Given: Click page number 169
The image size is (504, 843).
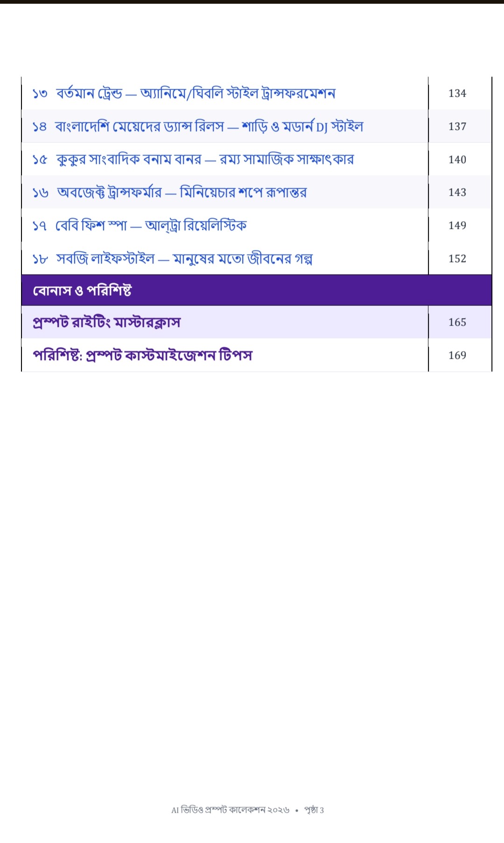Looking at the screenshot, I should pyautogui.click(x=457, y=355).
